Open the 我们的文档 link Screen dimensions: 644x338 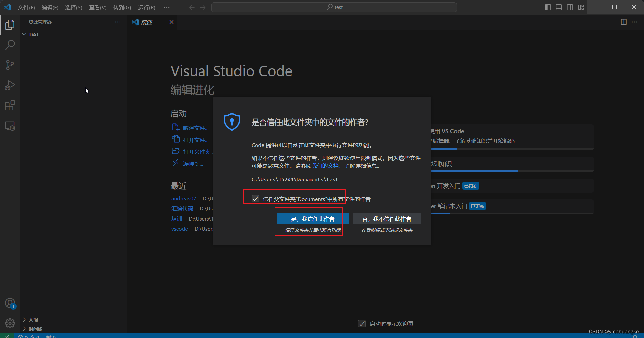pos(325,166)
